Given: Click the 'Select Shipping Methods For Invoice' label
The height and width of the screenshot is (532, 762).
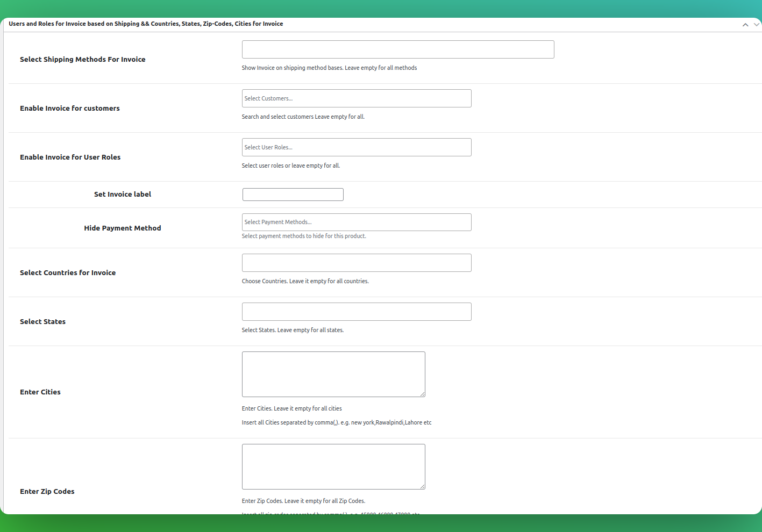Looking at the screenshot, I should pyautogui.click(x=83, y=60).
